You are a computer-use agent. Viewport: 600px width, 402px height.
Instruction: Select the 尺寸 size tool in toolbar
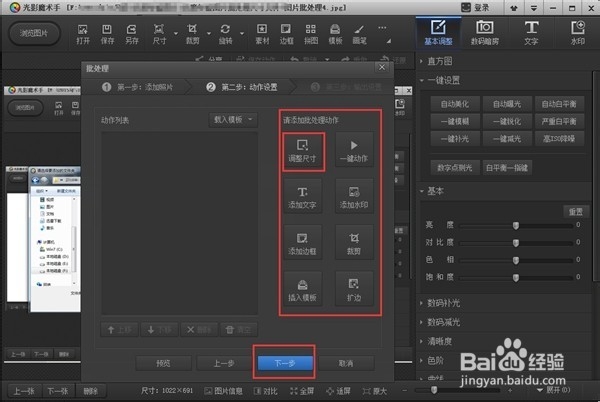tap(159, 34)
